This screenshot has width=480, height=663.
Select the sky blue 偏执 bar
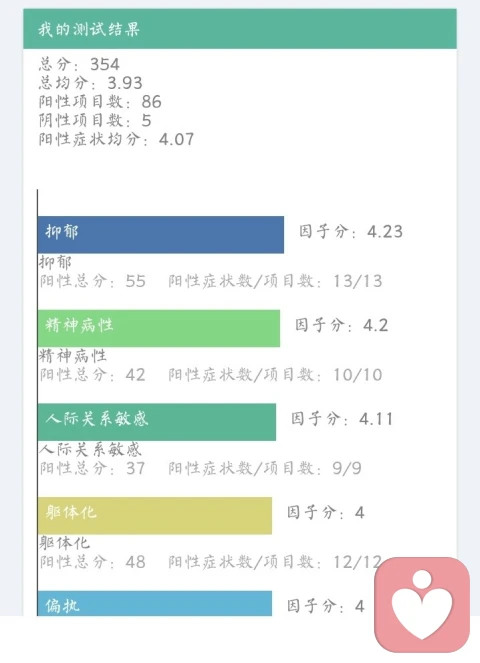pyautogui.click(x=155, y=603)
